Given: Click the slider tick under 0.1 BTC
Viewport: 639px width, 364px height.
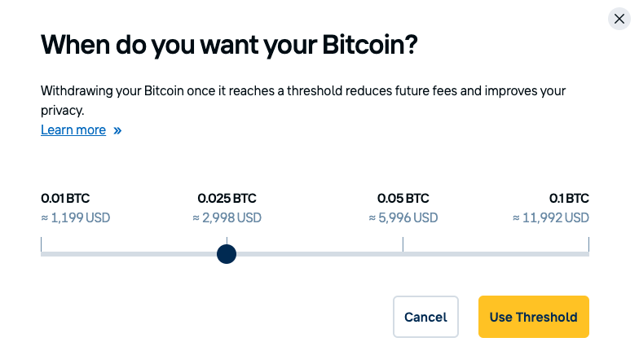Looking at the screenshot, I should (588, 245).
